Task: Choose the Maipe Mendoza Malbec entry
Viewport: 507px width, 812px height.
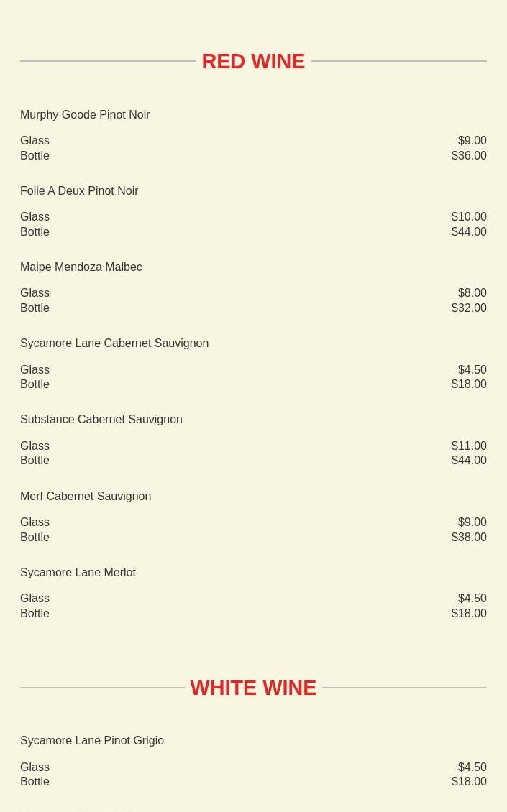Action: pos(81,267)
